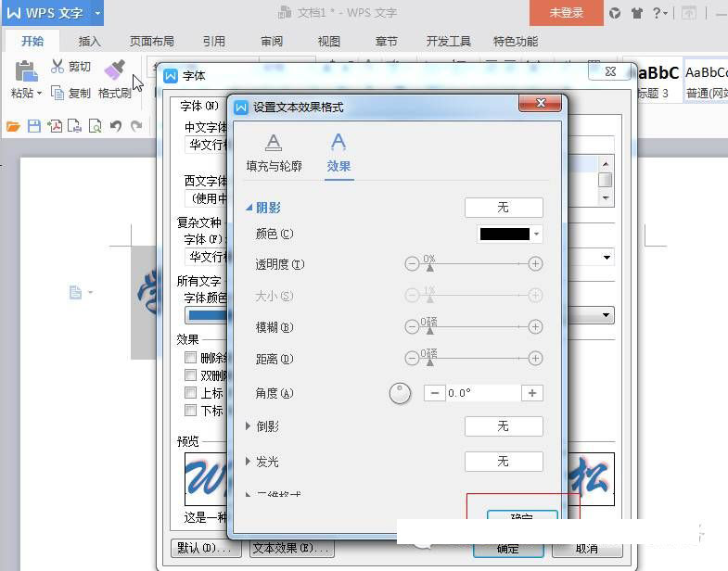Click 文本效果(E)... button
This screenshot has width=728, height=571.
point(291,548)
